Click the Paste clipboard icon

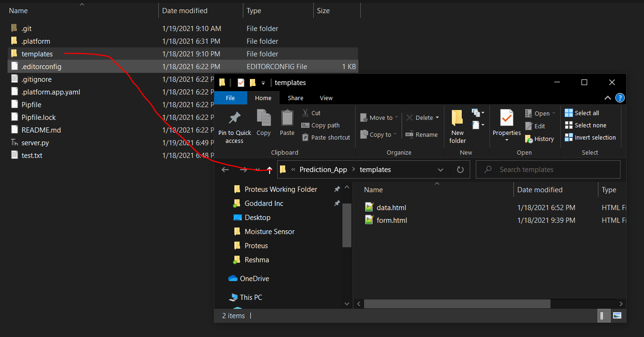pos(287,118)
